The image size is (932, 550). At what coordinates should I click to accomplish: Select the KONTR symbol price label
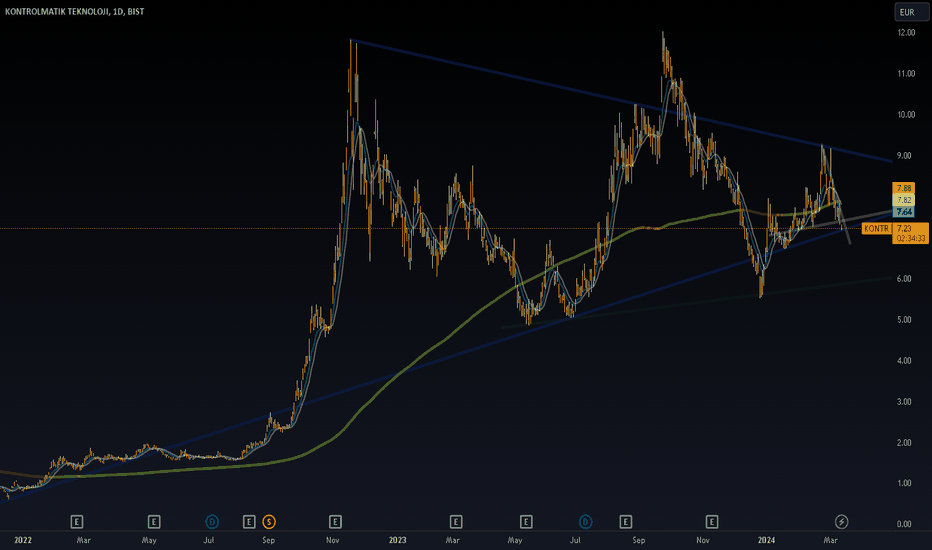pyautogui.click(x=876, y=228)
